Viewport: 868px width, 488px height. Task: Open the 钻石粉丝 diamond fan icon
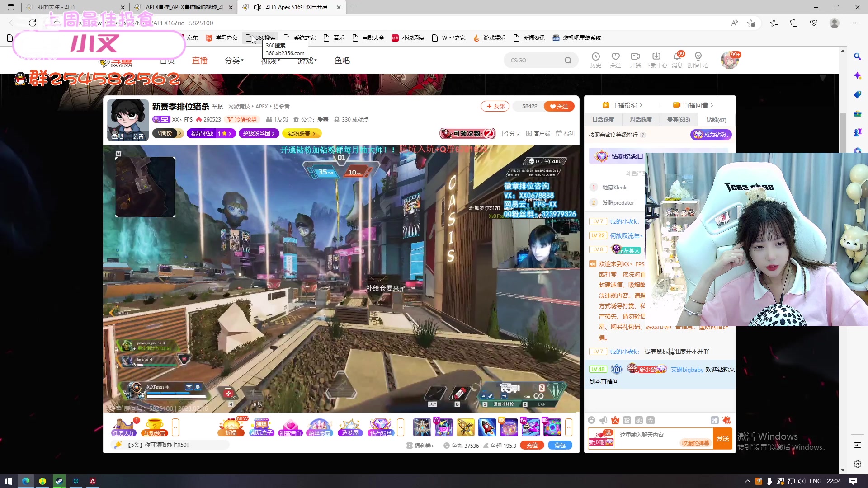click(381, 427)
